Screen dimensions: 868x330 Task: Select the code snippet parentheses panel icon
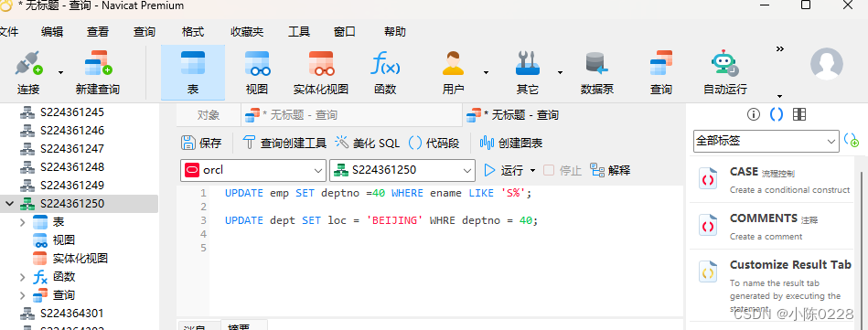777,114
